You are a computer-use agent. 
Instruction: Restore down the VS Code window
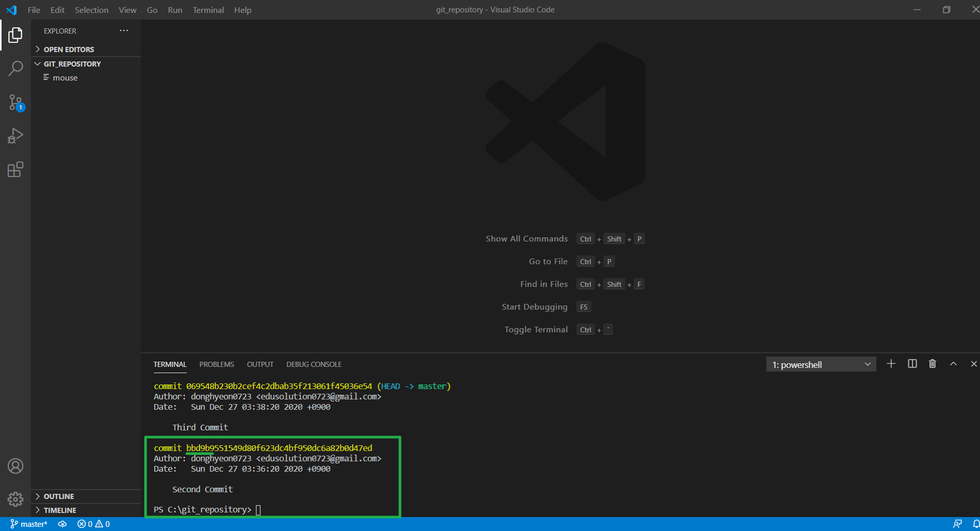pos(946,10)
